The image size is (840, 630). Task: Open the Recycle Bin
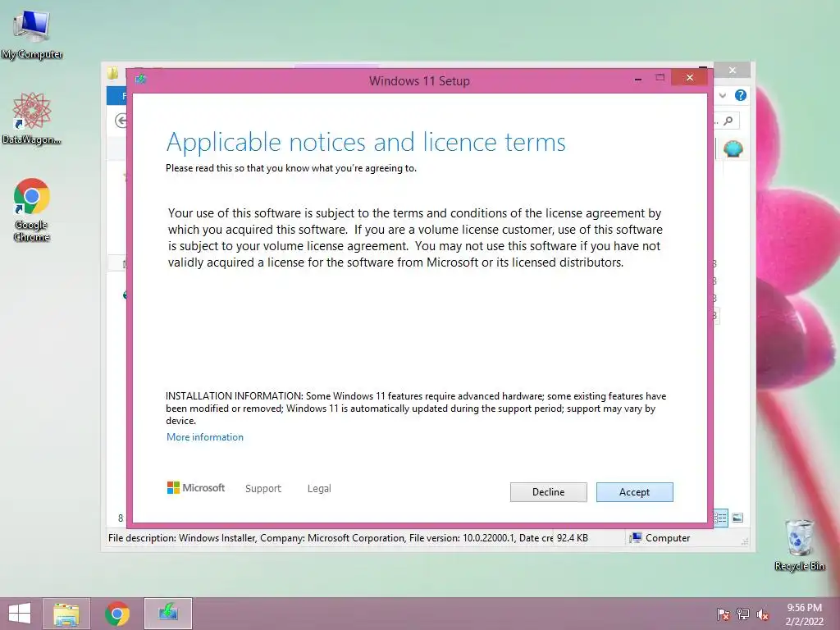[x=799, y=545]
